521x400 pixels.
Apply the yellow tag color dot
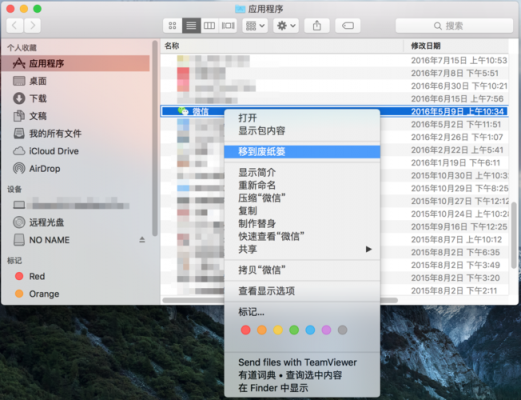coord(278,330)
